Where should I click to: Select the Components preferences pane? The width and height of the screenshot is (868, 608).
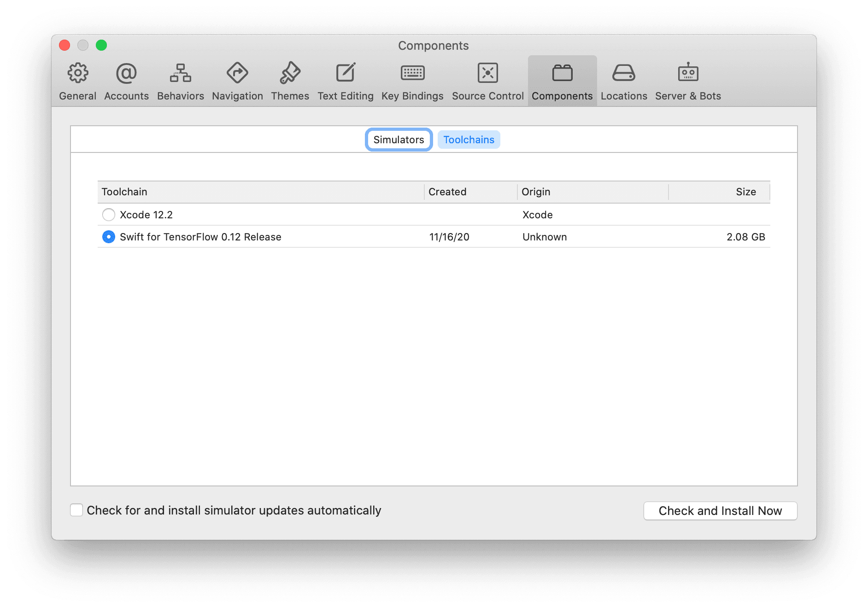coord(562,81)
